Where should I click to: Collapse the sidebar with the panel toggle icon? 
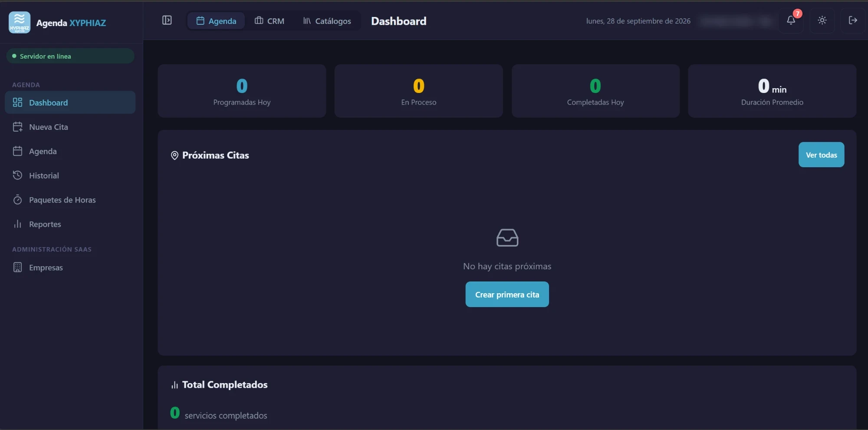(167, 20)
